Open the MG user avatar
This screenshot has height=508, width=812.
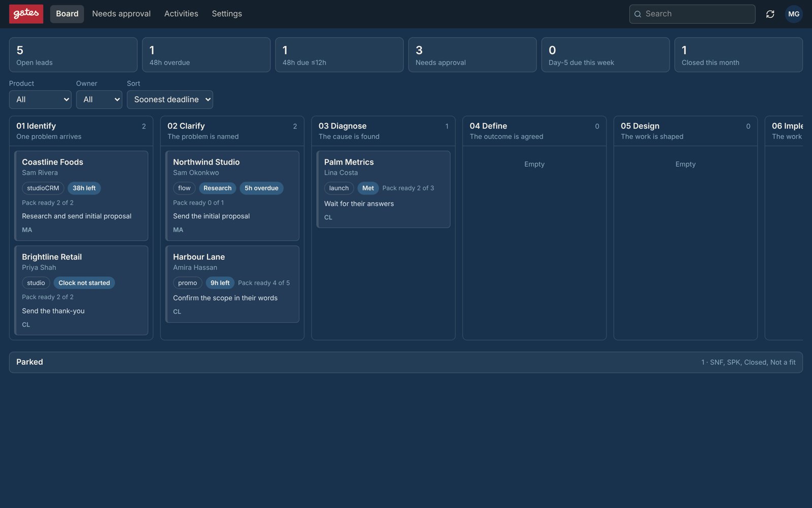click(794, 14)
